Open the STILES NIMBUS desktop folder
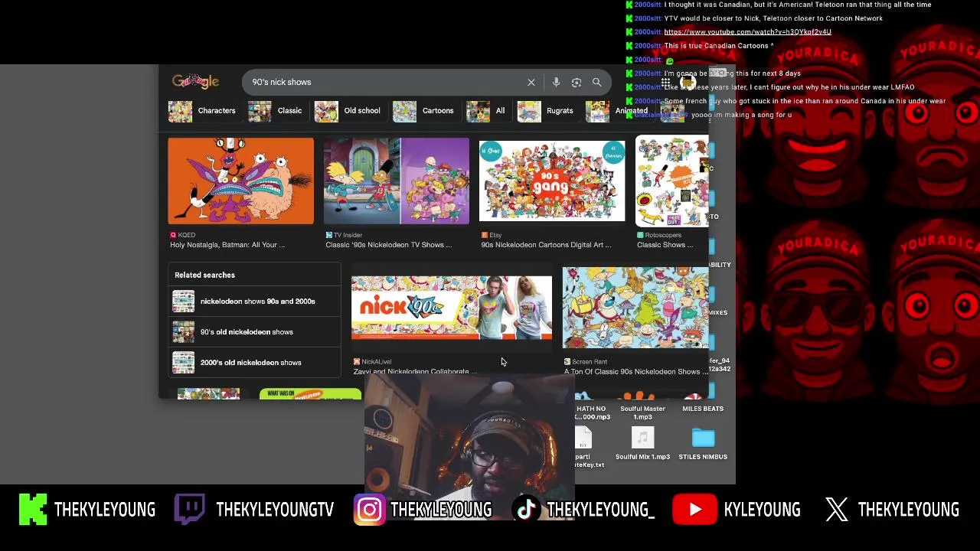The width and height of the screenshot is (980, 551). (x=703, y=444)
